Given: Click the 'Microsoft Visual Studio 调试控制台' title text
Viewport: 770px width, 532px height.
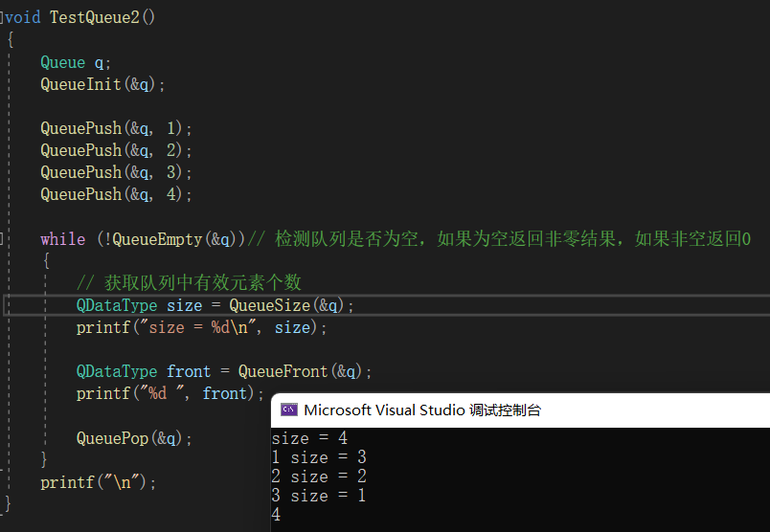Looking at the screenshot, I should [x=422, y=410].
